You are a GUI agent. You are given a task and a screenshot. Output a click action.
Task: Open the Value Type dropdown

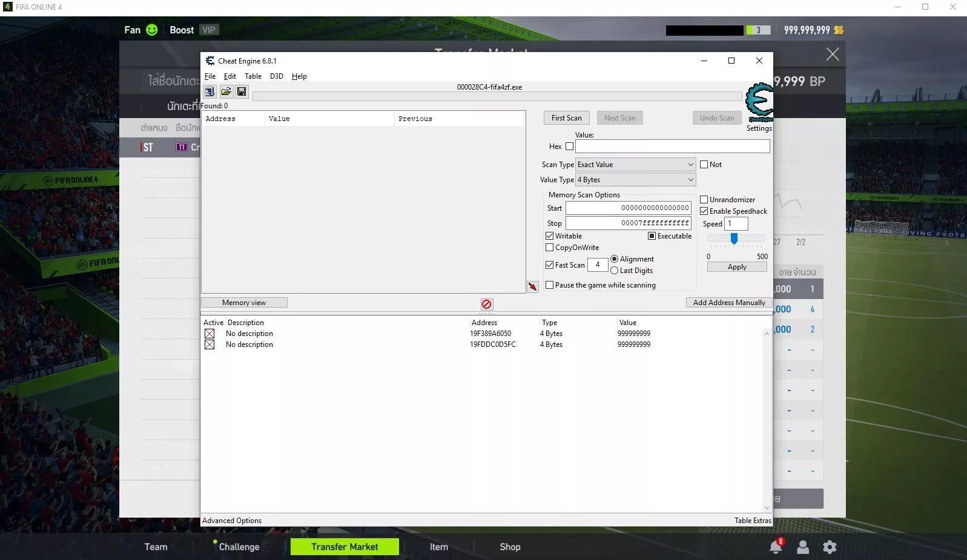coord(635,180)
